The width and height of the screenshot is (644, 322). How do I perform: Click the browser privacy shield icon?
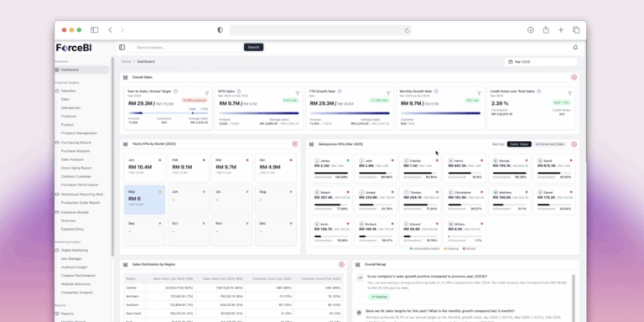(221, 30)
